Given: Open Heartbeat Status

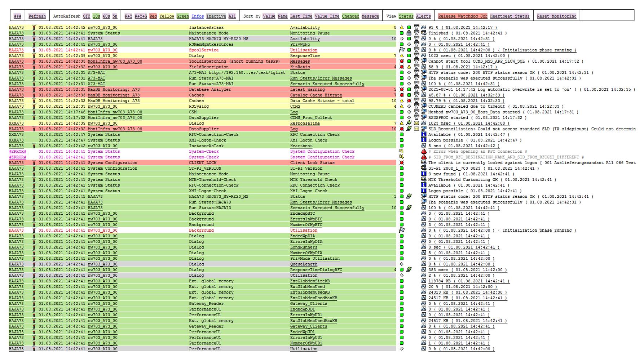Looking at the screenshot, I should (510, 16).
